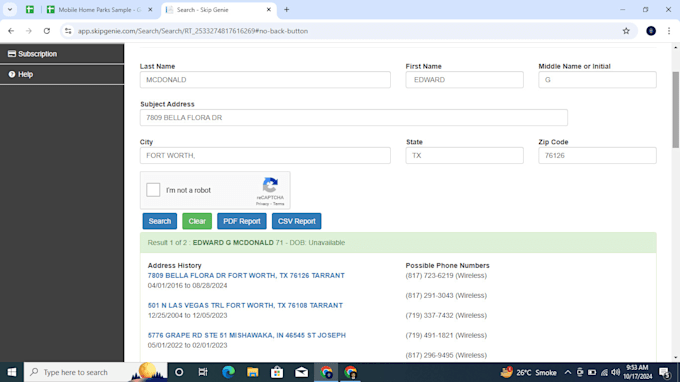The height and width of the screenshot is (382, 680).
Task: Bookmark this page with the star icon
Action: pos(626,31)
